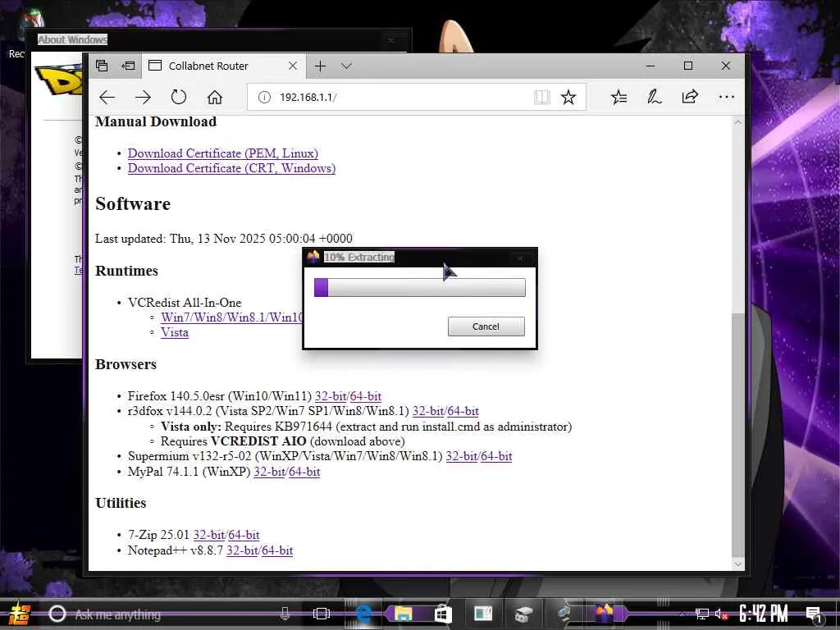The width and height of the screenshot is (840, 630).
Task: Open the installer taskbar icon
Action: (605, 612)
